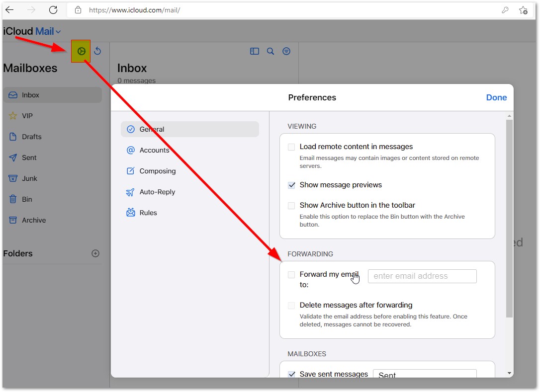Click the refresh mail icon
This screenshot has height=392, width=540.
pos(97,51)
